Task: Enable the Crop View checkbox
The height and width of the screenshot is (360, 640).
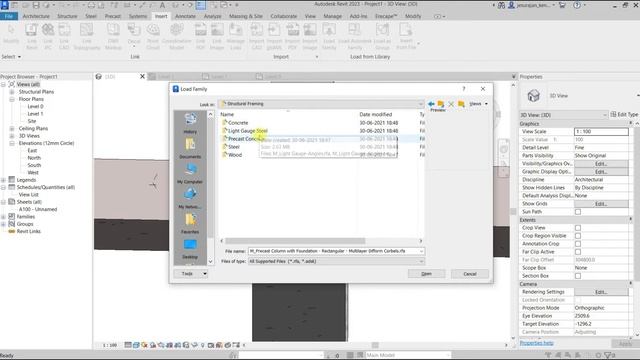Action: 578,228
